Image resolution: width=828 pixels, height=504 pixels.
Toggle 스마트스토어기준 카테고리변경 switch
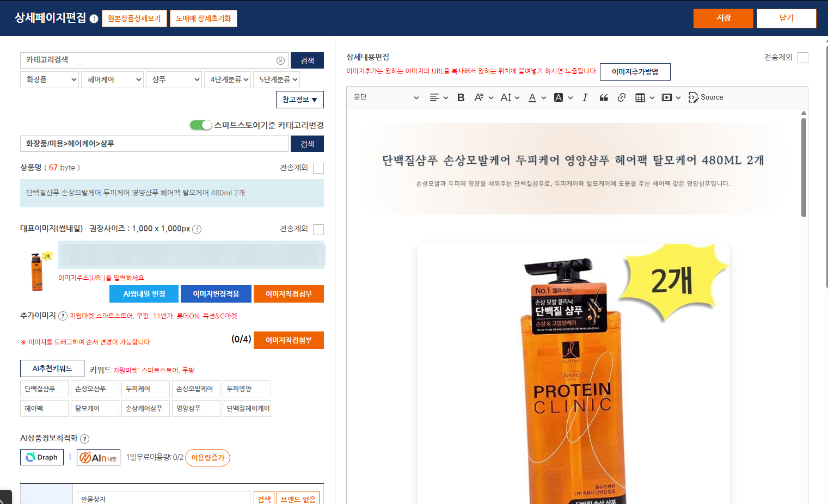(200, 125)
